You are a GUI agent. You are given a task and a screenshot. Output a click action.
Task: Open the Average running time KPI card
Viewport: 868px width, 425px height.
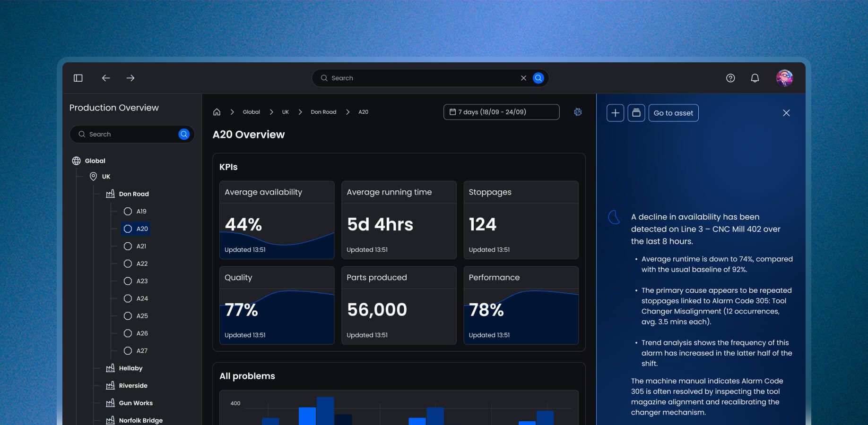(x=399, y=220)
